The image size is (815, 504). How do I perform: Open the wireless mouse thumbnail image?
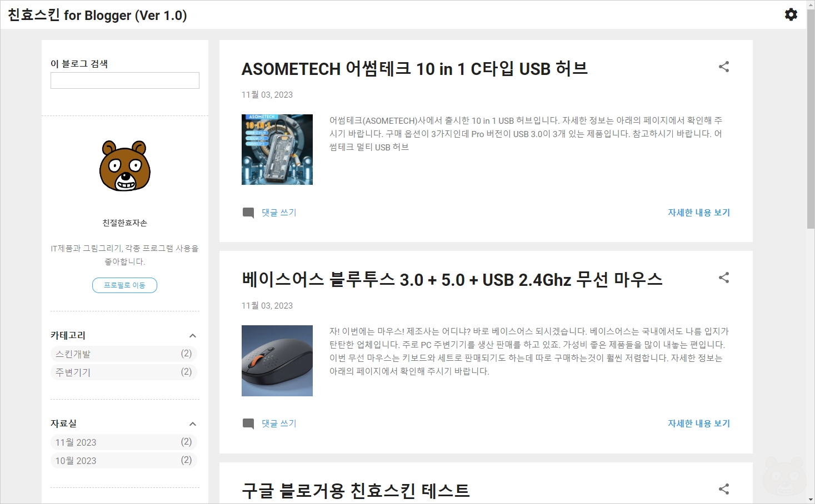pyautogui.click(x=277, y=361)
